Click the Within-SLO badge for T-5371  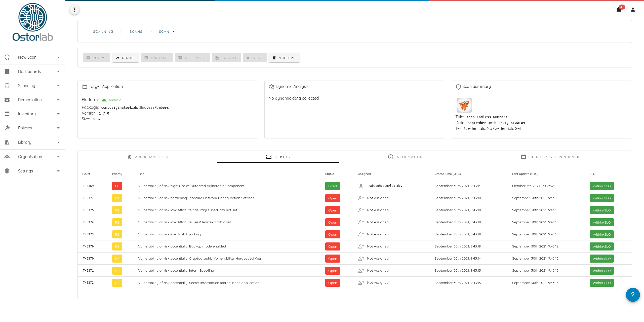coord(602,271)
